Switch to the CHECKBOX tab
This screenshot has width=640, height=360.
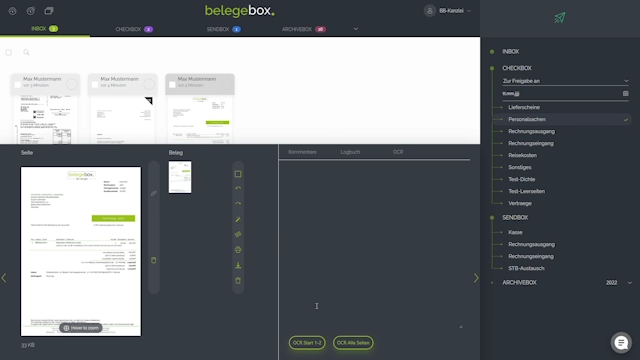134,29
